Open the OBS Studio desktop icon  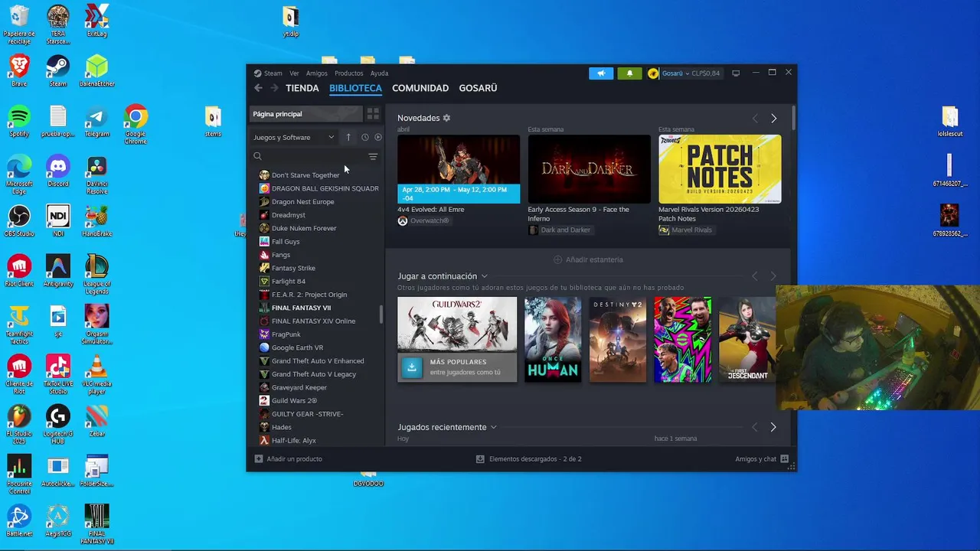click(x=19, y=220)
